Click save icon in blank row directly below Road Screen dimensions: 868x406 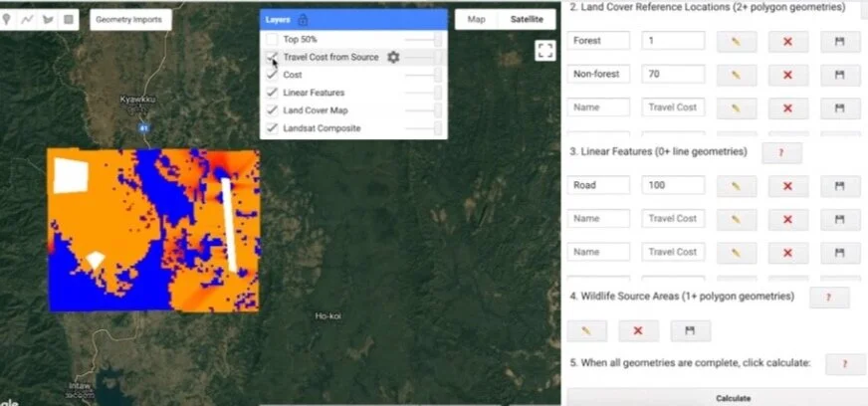point(840,219)
